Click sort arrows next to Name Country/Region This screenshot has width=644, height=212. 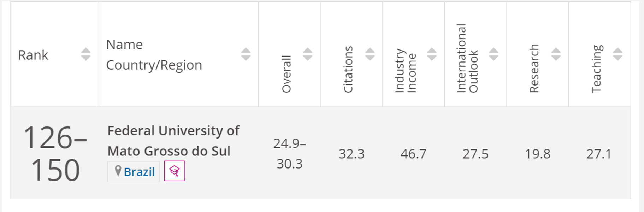point(246,54)
